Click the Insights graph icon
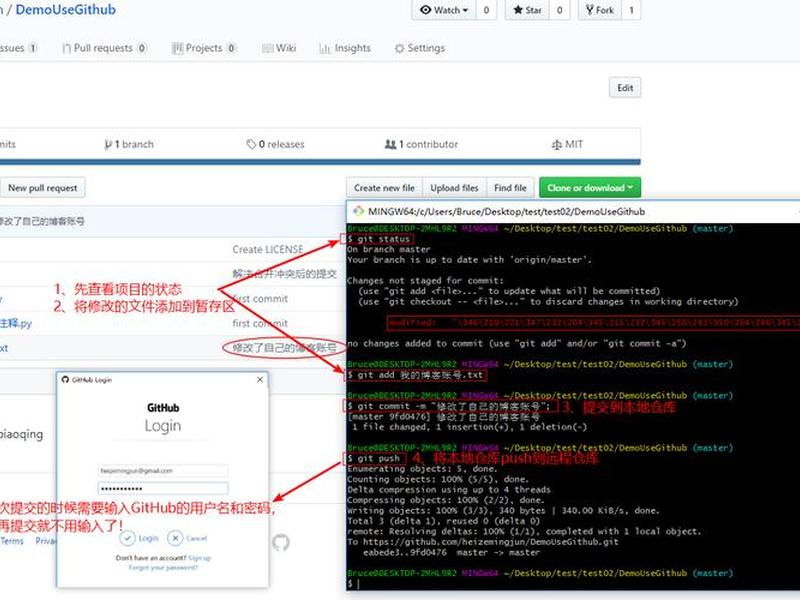800x600 pixels. click(x=324, y=48)
